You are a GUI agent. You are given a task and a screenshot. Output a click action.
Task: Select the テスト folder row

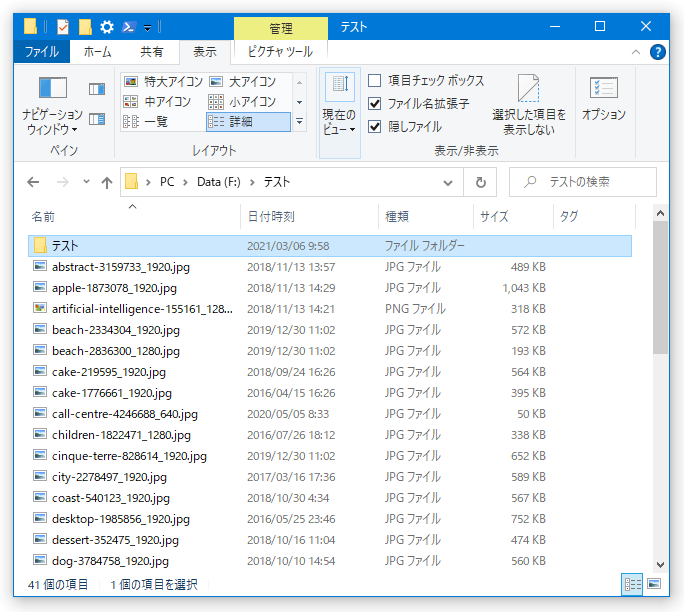point(330,246)
